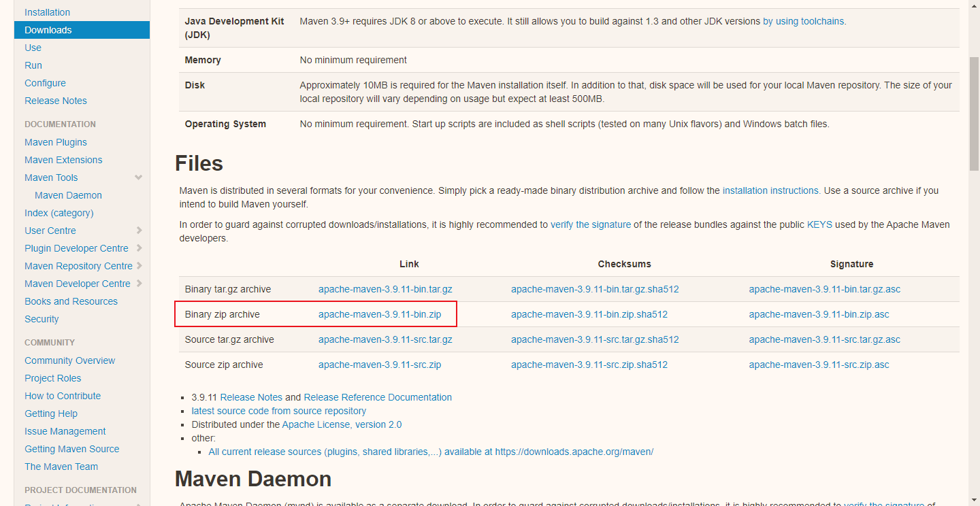Image resolution: width=980 pixels, height=506 pixels.
Task: Click the 'Operating System' requirement label
Action: [x=225, y=124]
